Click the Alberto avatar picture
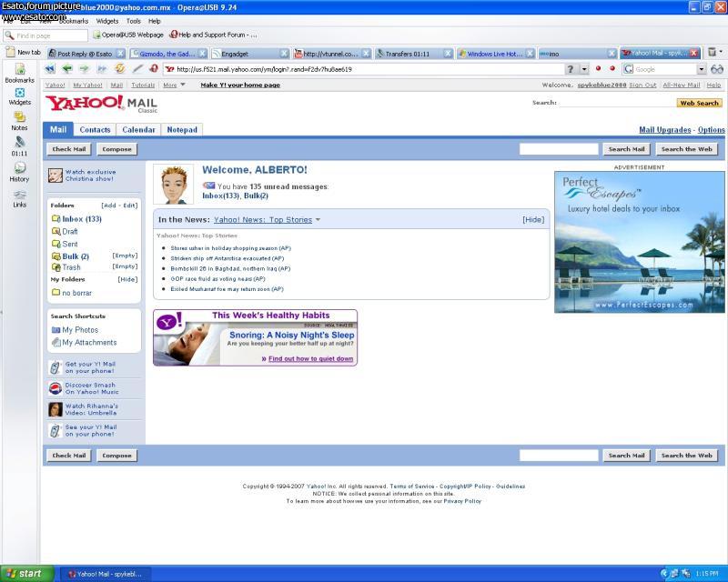 point(174,185)
